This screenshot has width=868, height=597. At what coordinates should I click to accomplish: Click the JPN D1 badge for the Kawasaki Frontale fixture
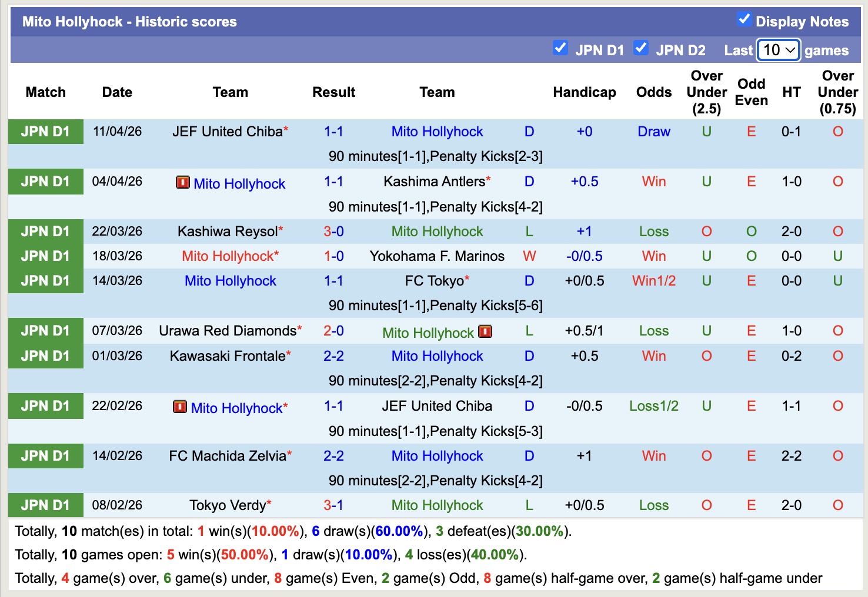[x=45, y=355]
